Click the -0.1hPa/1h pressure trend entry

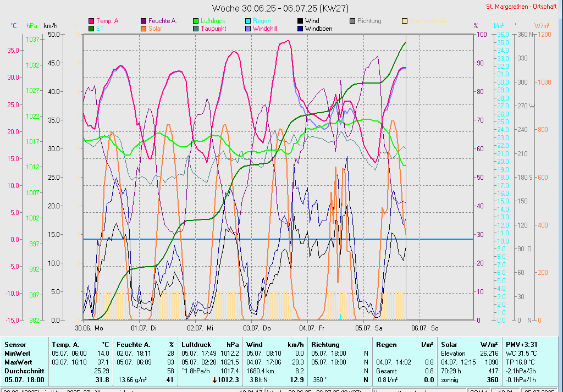[x=522, y=380]
